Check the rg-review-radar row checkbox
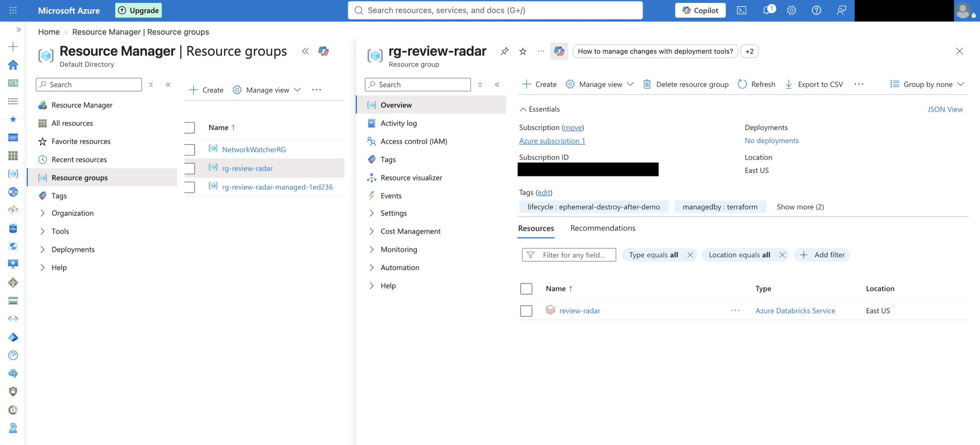Viewport: 980px width, 445px height. click(x=189, y=168)
